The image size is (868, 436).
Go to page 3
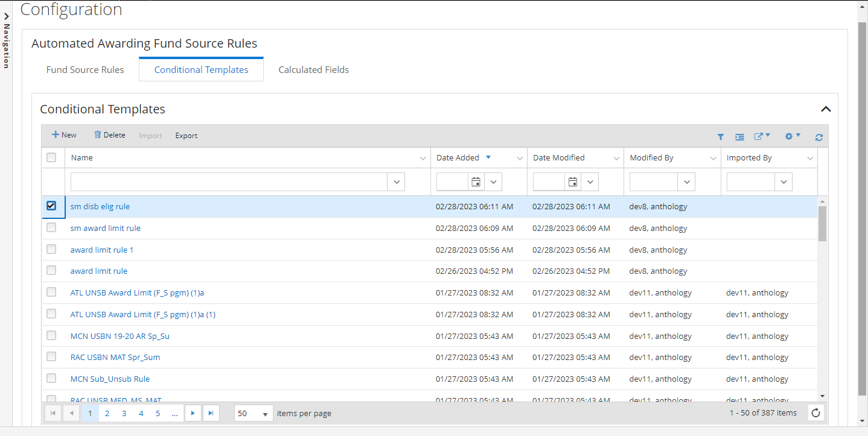(124, 413)
